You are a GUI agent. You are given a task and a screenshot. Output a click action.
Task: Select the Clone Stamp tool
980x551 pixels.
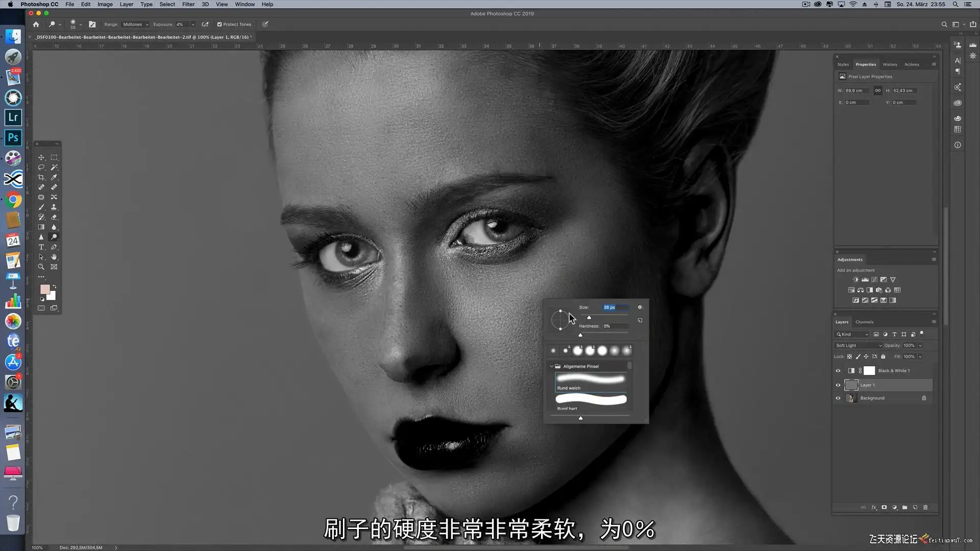[x=54, y=207]
